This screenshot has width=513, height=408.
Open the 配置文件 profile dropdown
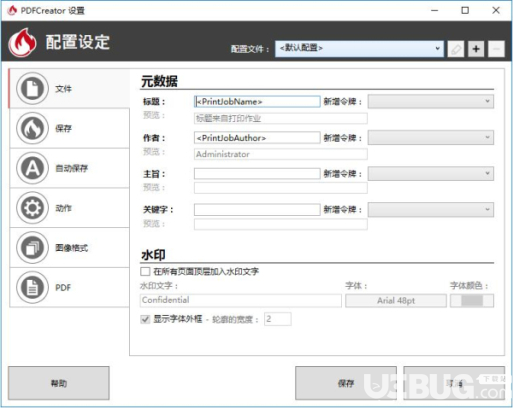tap(359, 49)
